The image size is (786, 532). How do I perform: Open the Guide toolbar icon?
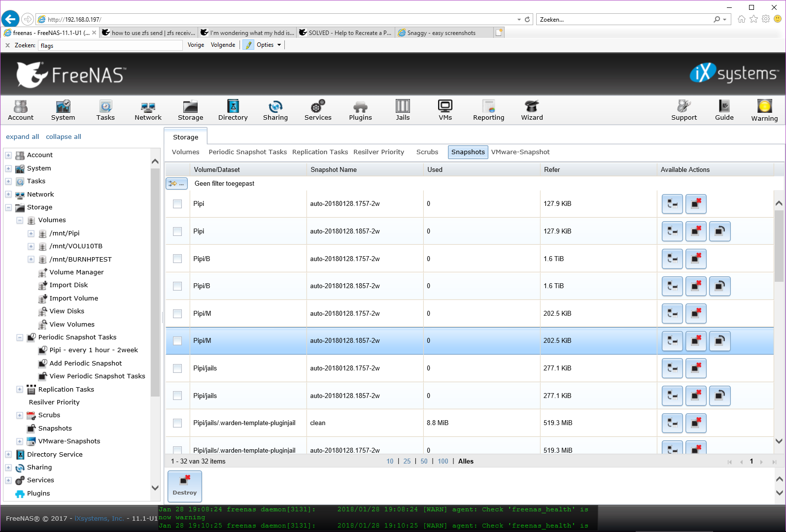coord(724,110)
